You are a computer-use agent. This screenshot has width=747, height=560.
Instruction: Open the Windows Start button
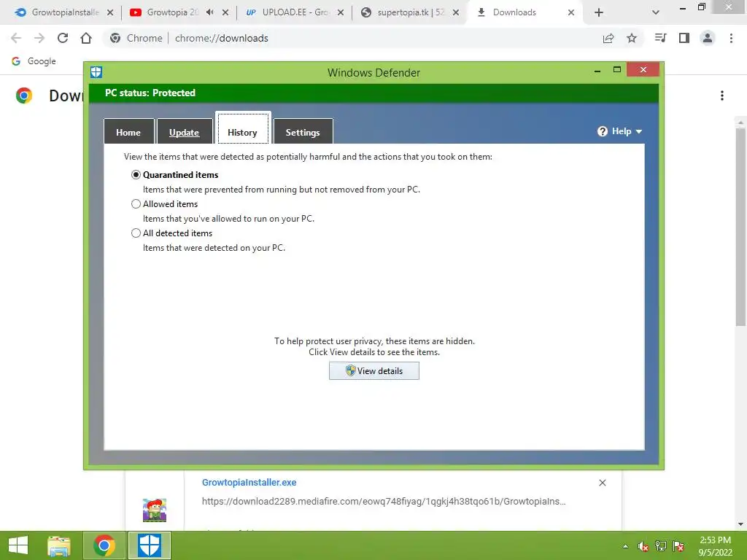(x=18, y=545)
